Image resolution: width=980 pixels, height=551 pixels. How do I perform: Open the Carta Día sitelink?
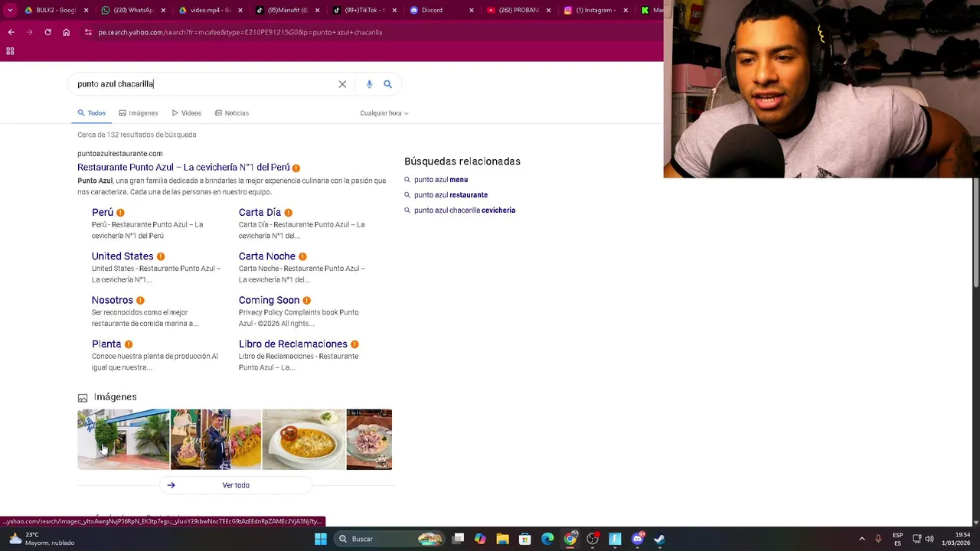[260, 213]
